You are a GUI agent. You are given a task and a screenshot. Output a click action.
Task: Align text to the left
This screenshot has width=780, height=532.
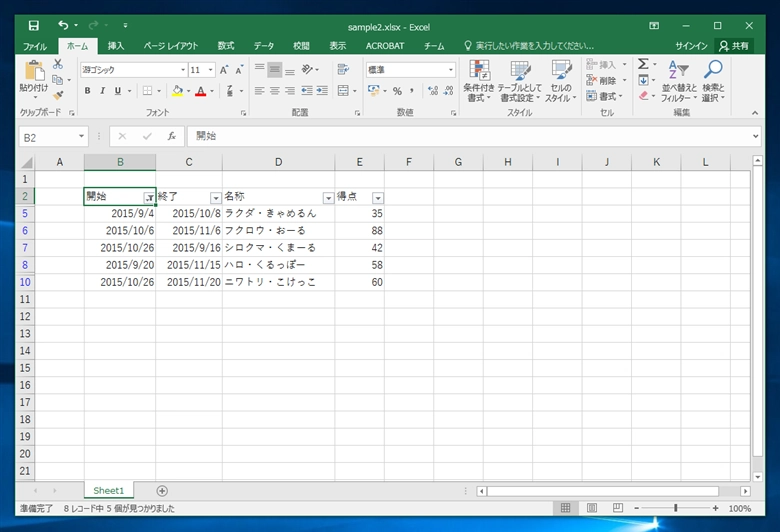[259, 91]
